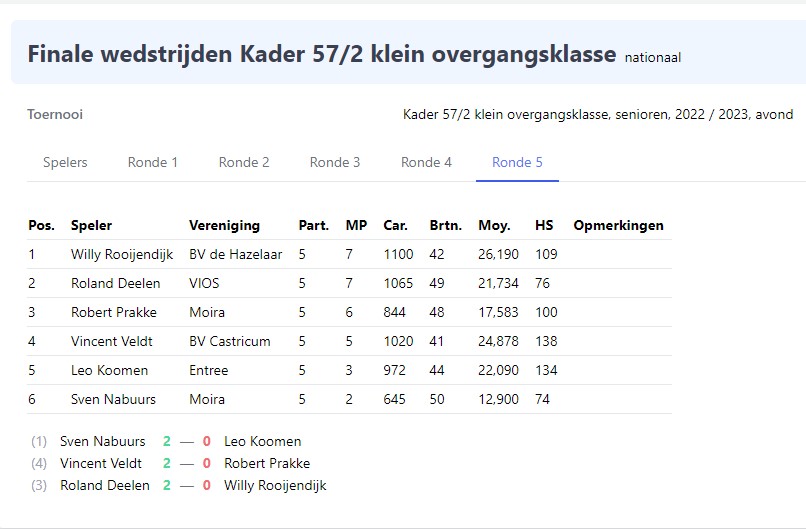Switch to the Ronde 4 tab

click(426, 162)
